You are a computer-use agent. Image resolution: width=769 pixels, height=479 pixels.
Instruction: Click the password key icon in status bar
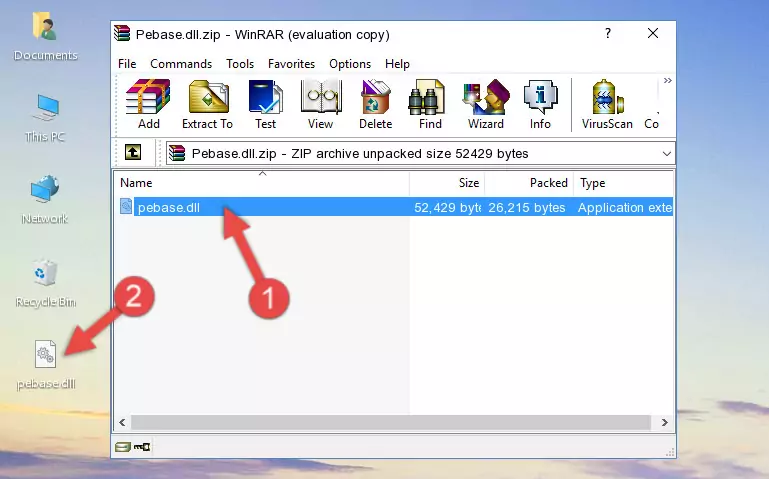(x=142, y=446)
